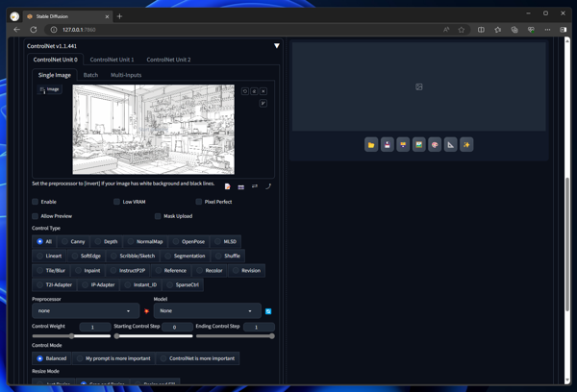The height and width of the screenshot is (392, 577).
Task: Select the Depth control type
Action: [106, 241]
